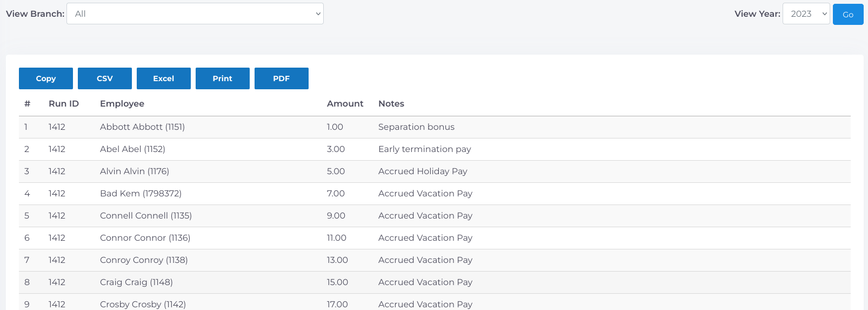Select the Bad Kem (1798372) entry
This screenshot has height=310, width=868.
click(141, 194)
